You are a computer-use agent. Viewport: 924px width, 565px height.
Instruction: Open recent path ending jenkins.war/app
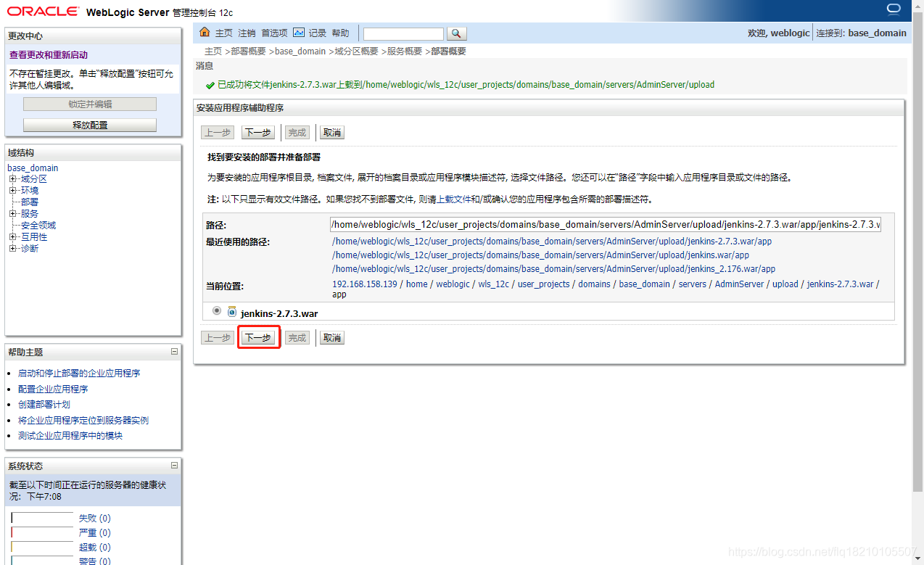(x=540, y=255)
